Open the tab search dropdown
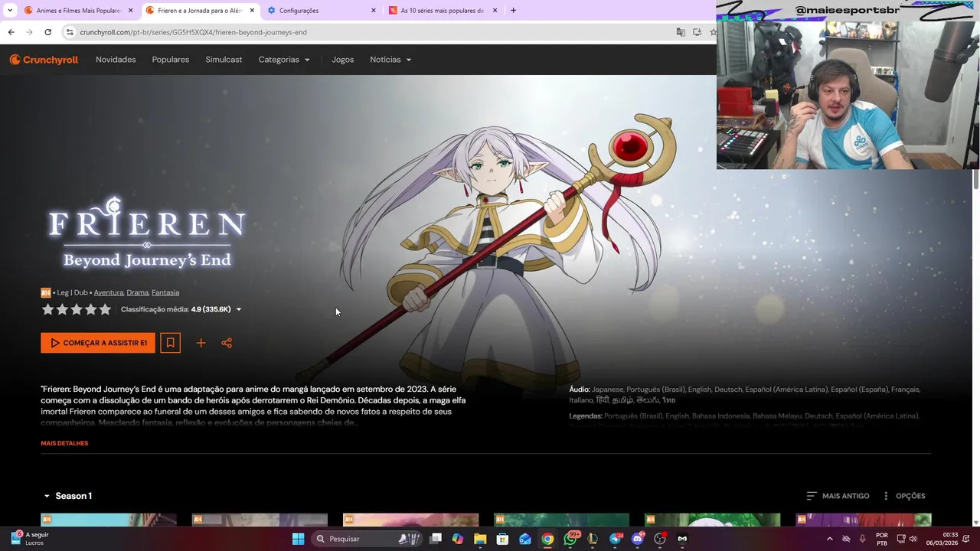Screen dimensions: 980x551 point(10,10)
